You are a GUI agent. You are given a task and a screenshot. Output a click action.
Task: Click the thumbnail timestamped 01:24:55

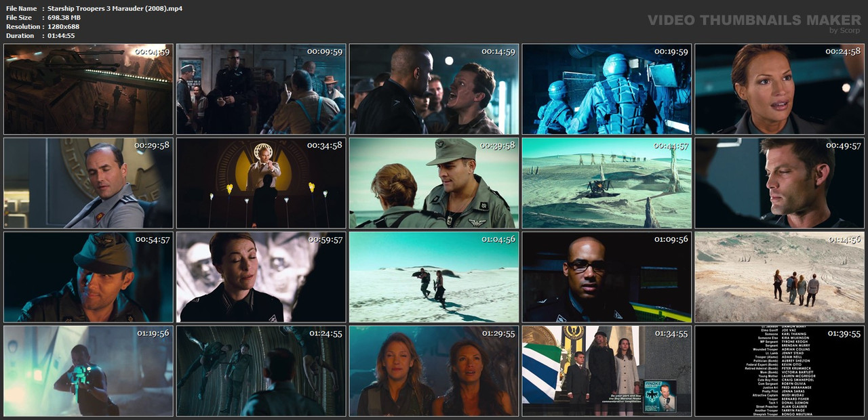pos(261,371)
